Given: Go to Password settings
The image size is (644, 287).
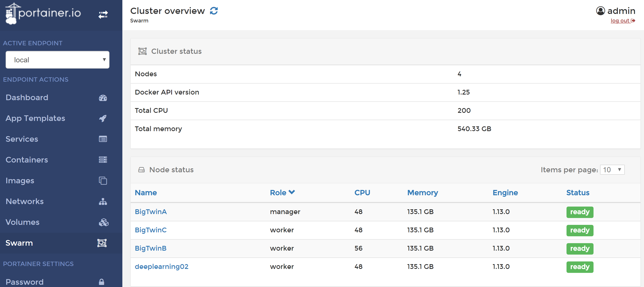Looking at the screenshot, I should 25,282.
